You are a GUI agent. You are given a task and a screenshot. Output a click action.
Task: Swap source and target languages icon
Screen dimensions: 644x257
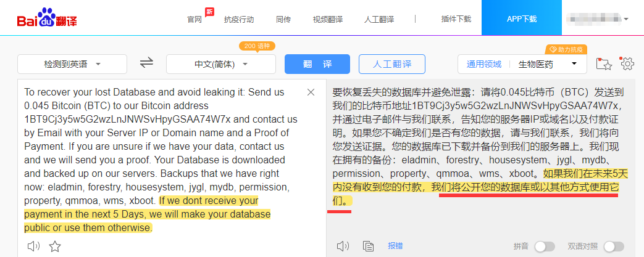click(146, 63)
